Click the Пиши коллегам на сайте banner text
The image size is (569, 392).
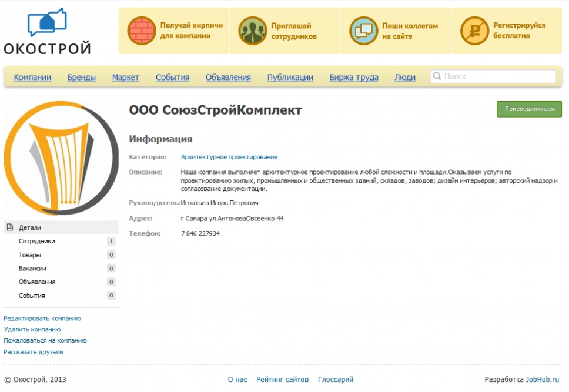coord(410,31)
